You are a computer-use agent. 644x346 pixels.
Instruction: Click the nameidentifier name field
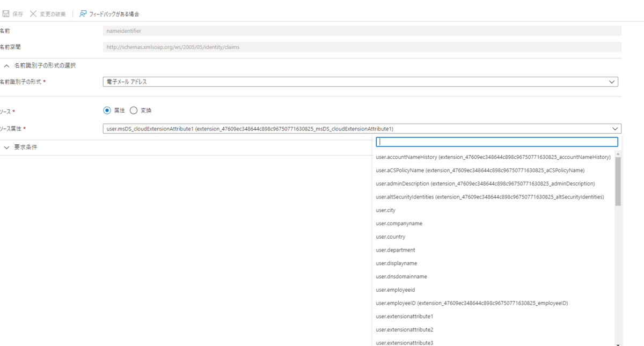[x=362, y=31]
